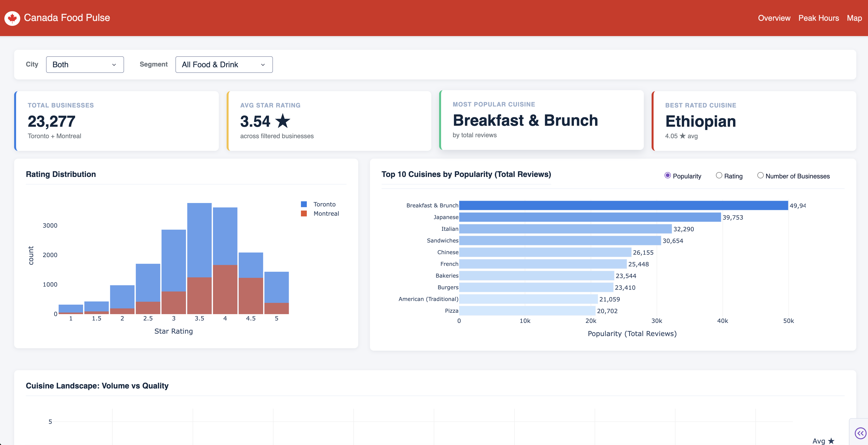Click the small star in 4.05 avg
The height and width of the screenshot is (445, 868).
tap(682, 136)
